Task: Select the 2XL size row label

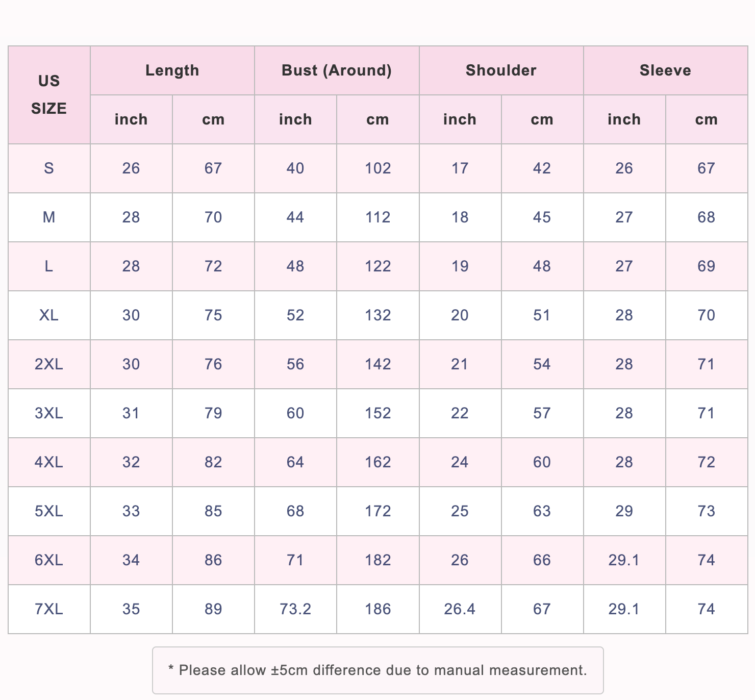Action: click(x=49, y=364)
